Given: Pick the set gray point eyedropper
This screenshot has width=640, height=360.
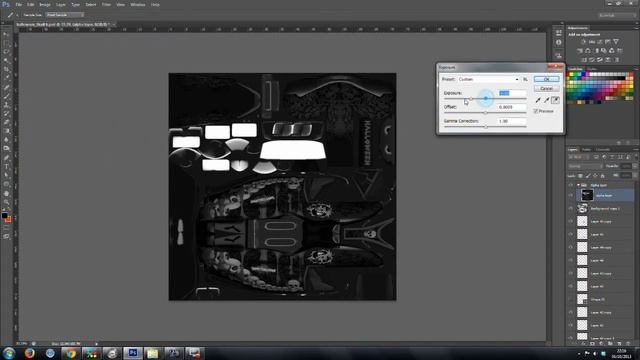Looking at the screenshot, I should point(547,100).
